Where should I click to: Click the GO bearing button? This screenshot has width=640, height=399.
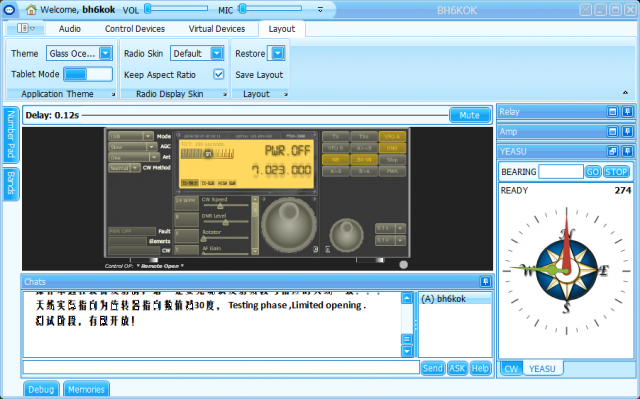point(593,172)
